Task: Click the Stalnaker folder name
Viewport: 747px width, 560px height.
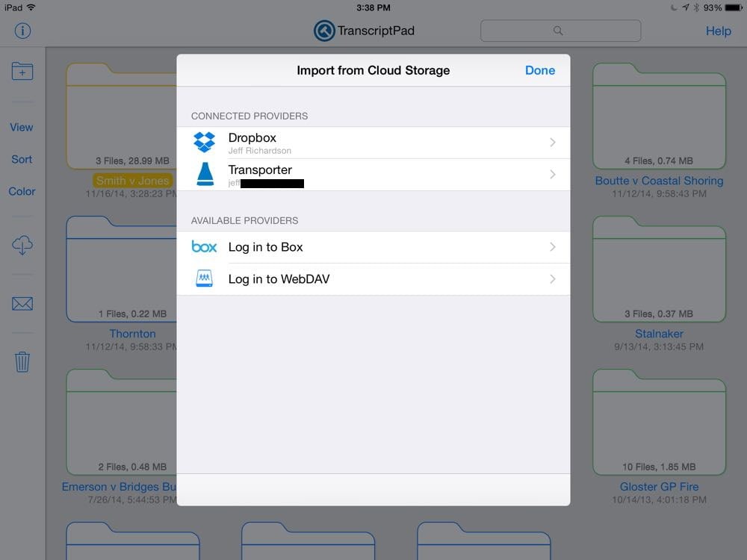Action: pyautogui.click(x=659, y=334)
